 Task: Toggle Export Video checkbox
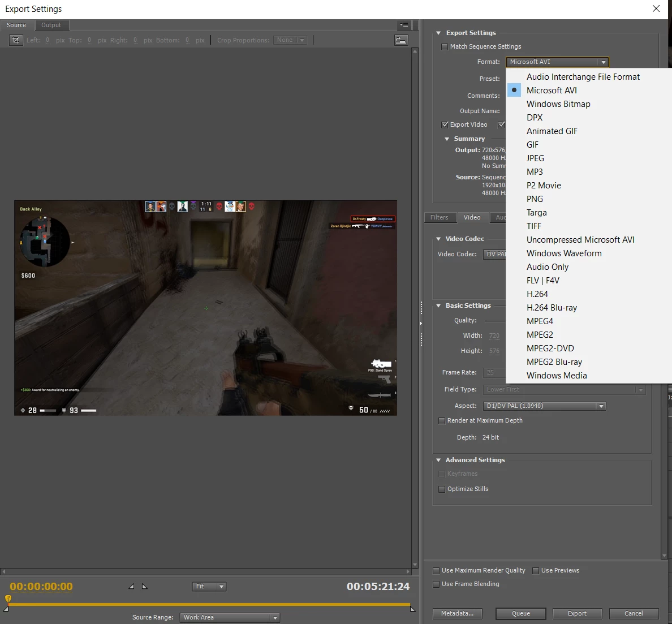click(445, 124)
